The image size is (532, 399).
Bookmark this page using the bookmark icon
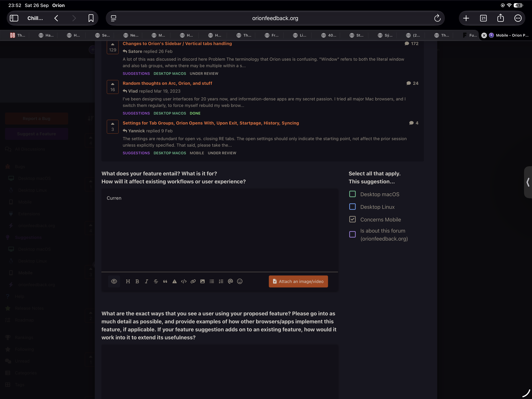coord(91,18)
